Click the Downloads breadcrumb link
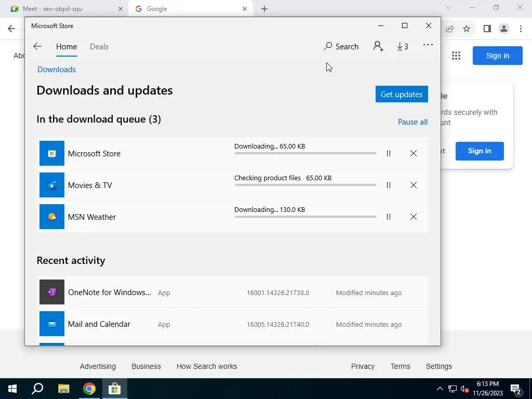 (x=57, y=70)
